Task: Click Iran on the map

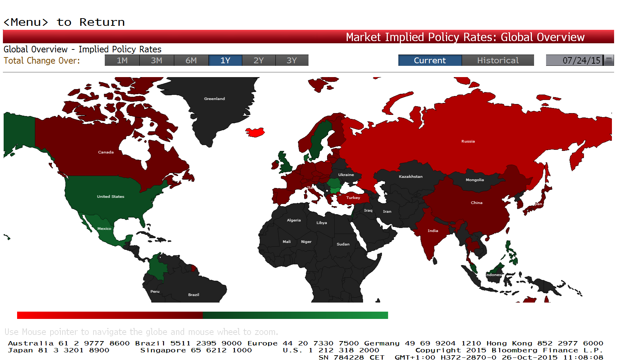Action: coord(387,212)
